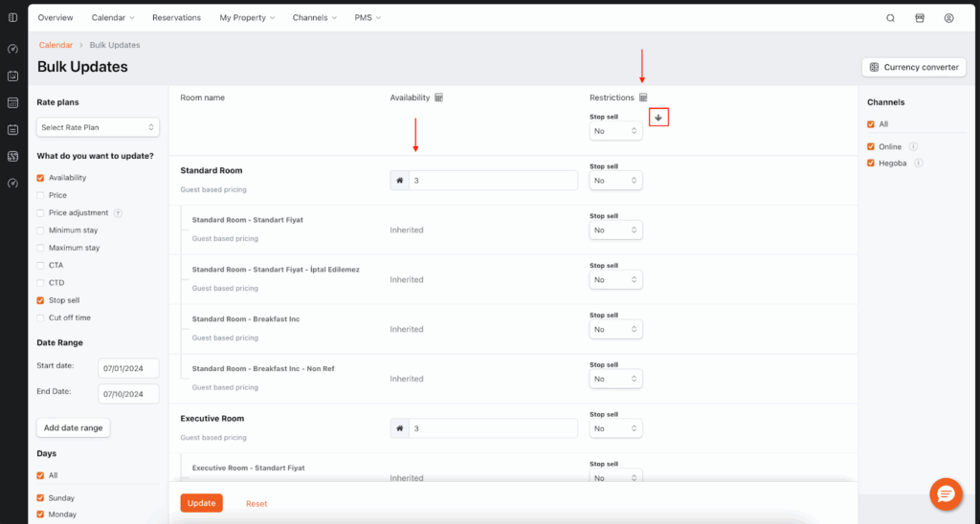Image resolution: width=980 pixels, height=524 pixels.
Task: Open the orange chat support bubble
Action: tap(946, 493)
